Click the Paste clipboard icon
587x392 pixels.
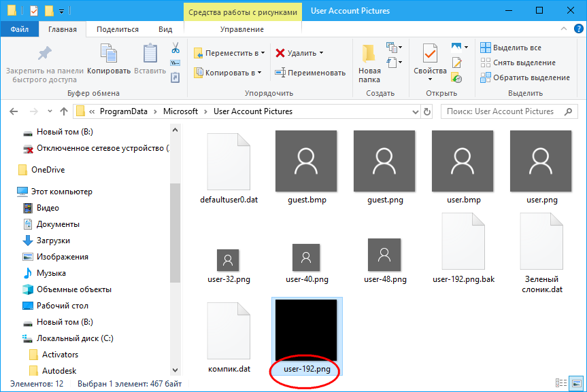tap(150, 53)
